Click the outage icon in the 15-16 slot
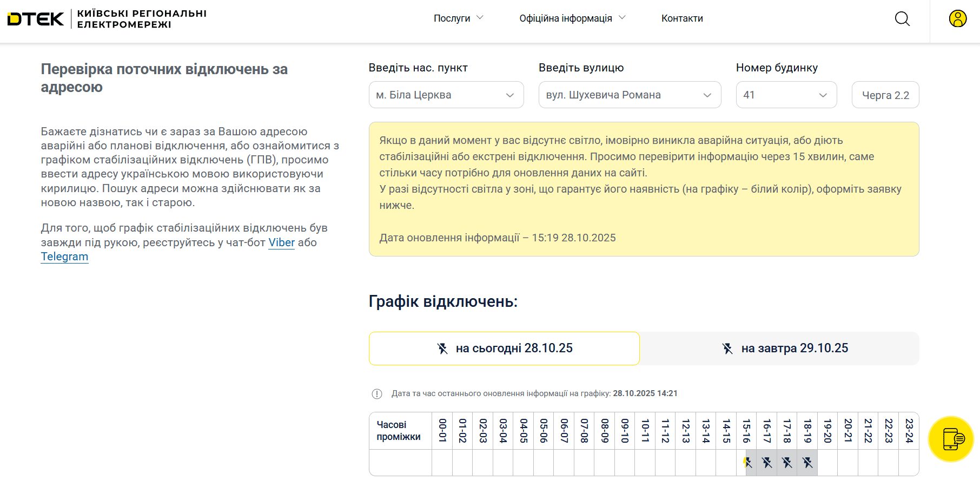 pyautogui.click(x=747, y=462)
